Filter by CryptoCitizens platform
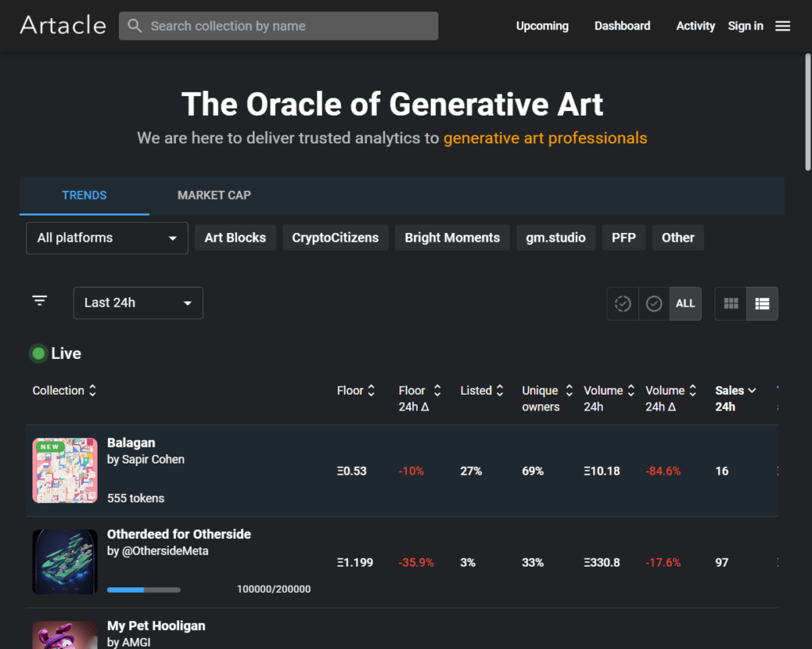The height and width of the screenshot is (649, 812). (x=335, y=238)
